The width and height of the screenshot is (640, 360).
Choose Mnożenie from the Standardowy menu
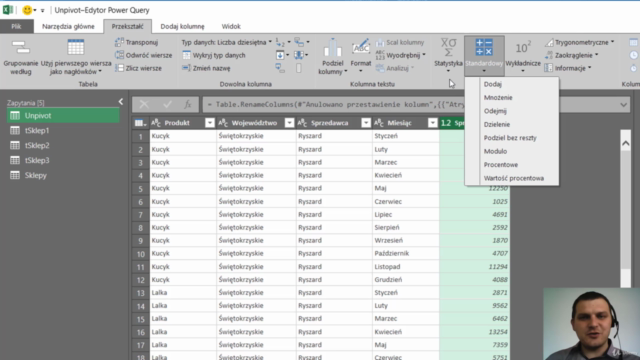(x=498, y=98)
